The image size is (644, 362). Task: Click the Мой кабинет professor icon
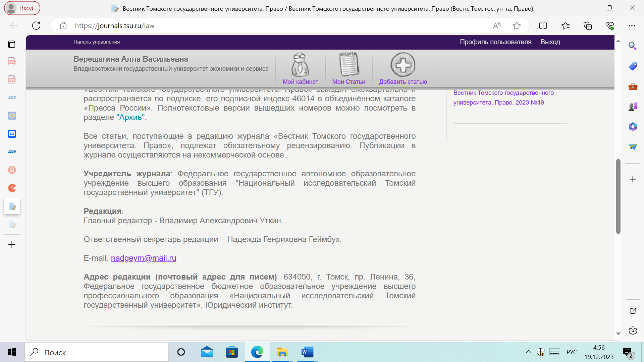point(300,65)
